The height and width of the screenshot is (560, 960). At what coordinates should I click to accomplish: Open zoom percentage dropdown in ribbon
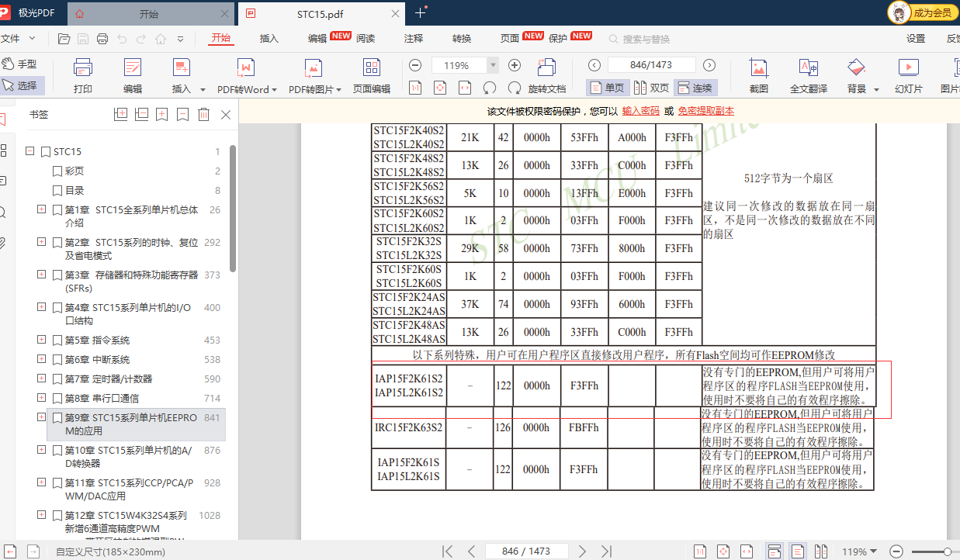coord(492,65)
